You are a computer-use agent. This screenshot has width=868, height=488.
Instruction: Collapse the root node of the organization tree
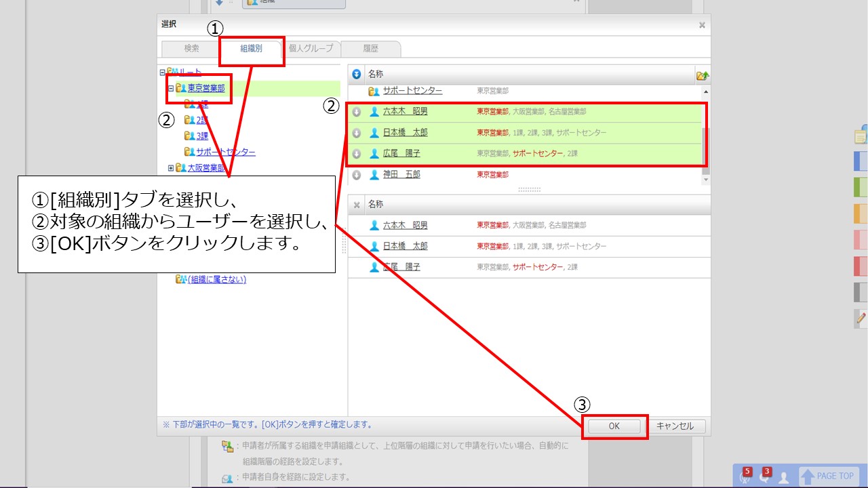[x=162, y=72]
